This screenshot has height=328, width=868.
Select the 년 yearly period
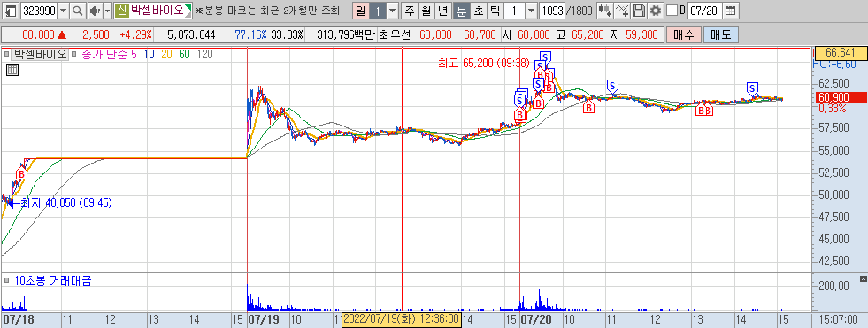[x=442, y=10]
